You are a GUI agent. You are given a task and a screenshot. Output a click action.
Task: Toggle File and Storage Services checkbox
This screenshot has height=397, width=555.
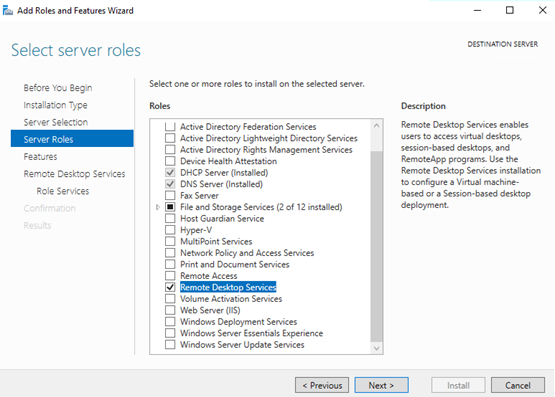pos(170,207)
